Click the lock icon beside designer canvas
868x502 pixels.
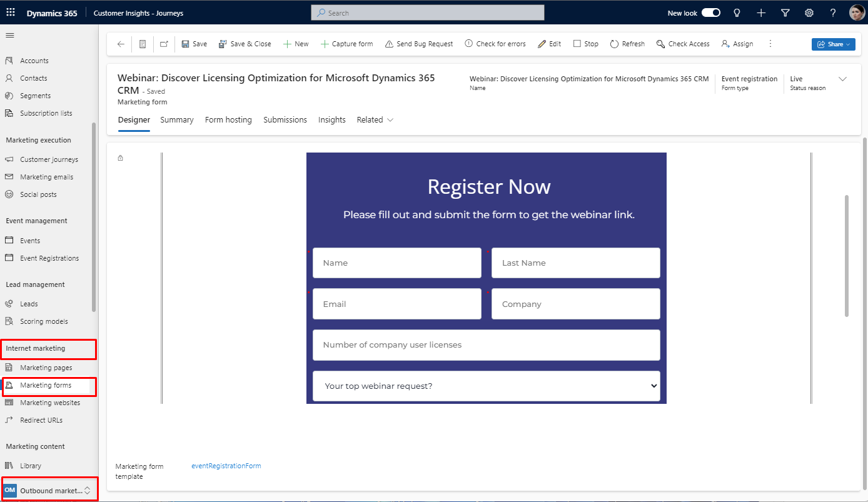pos(121,158)
